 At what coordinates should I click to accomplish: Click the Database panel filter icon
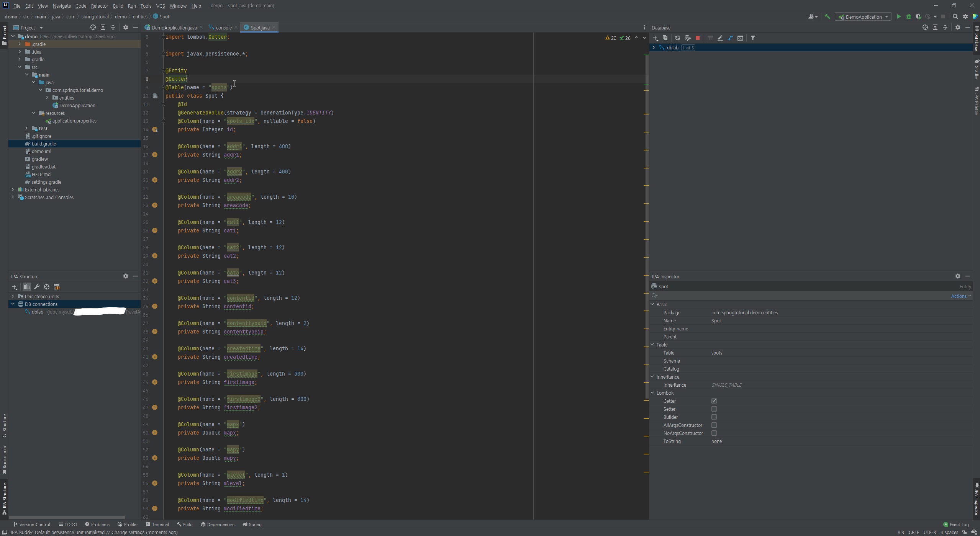coord(752,38)
